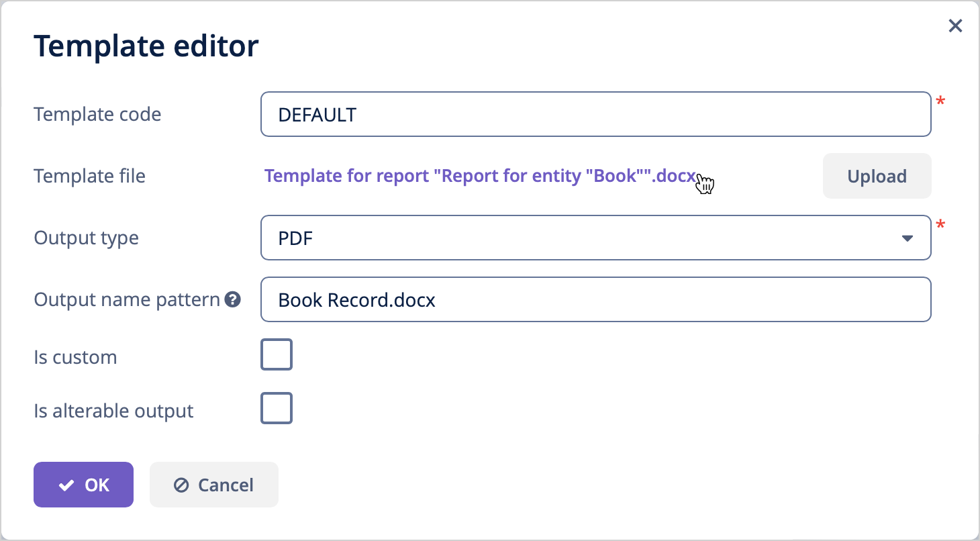Open the Output type combo box showing PDF
Viewport: 980px width, 541px height.
tap(595, 238)
